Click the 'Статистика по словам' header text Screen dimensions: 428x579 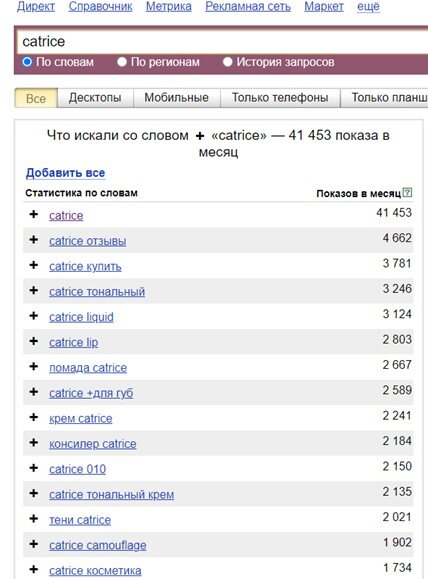tap(81, 193)
